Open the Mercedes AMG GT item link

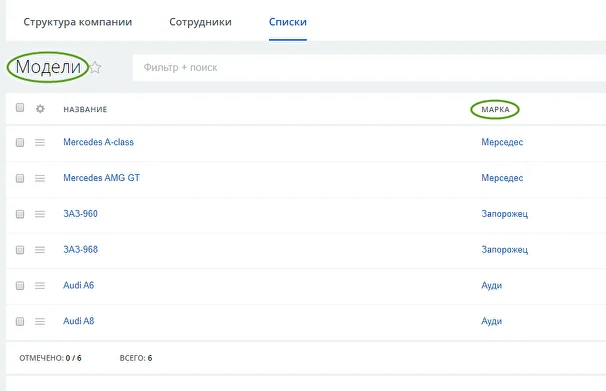102,178
